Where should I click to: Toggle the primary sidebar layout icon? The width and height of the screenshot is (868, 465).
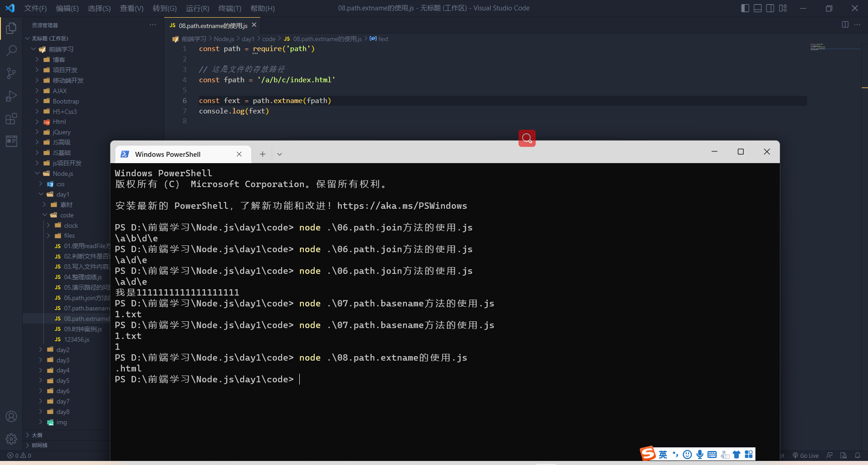pyautogui.click(x=745, y=8)
